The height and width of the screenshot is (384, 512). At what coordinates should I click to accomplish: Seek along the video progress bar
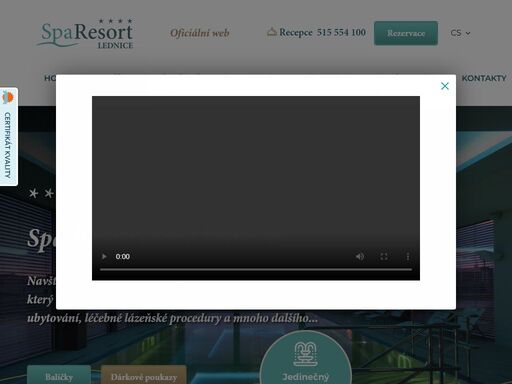click(256, 269)
